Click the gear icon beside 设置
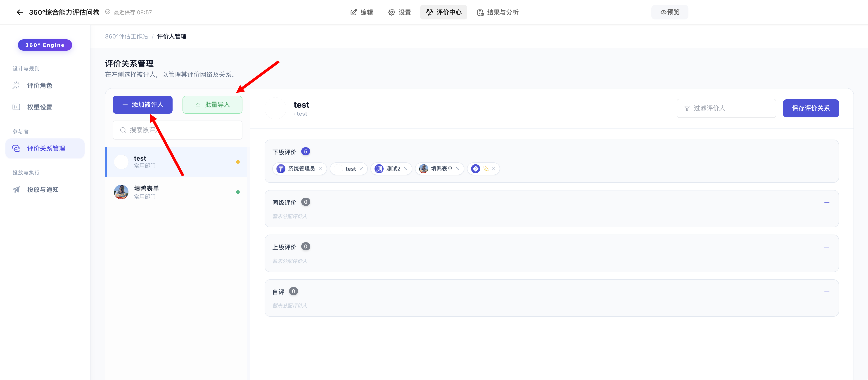868x380 pixels. [391, 12]
